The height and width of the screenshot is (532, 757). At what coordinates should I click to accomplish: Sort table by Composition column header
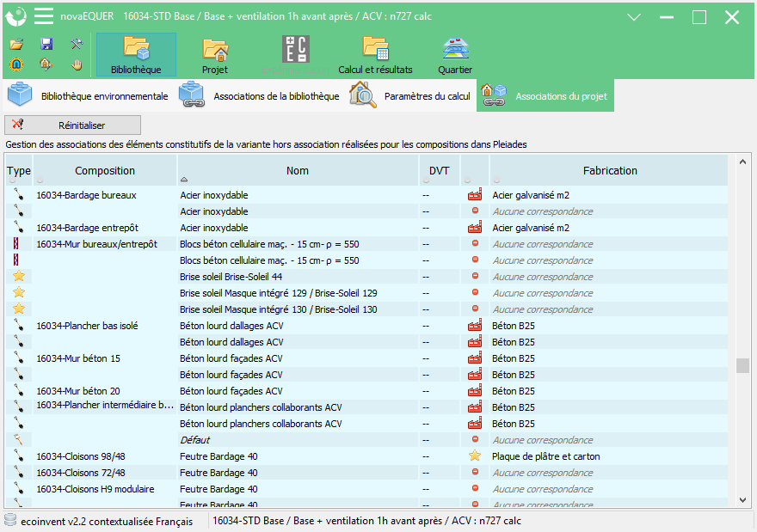[x=105, y=170]
